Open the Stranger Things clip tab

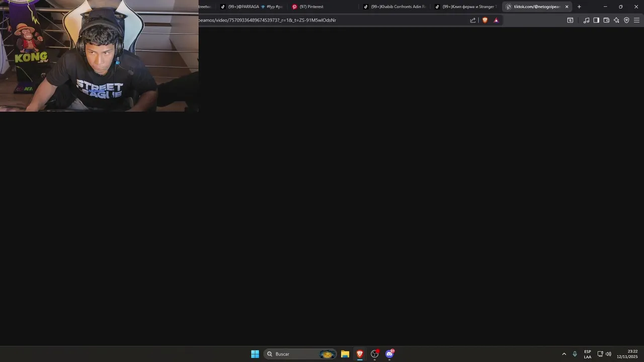466,7
